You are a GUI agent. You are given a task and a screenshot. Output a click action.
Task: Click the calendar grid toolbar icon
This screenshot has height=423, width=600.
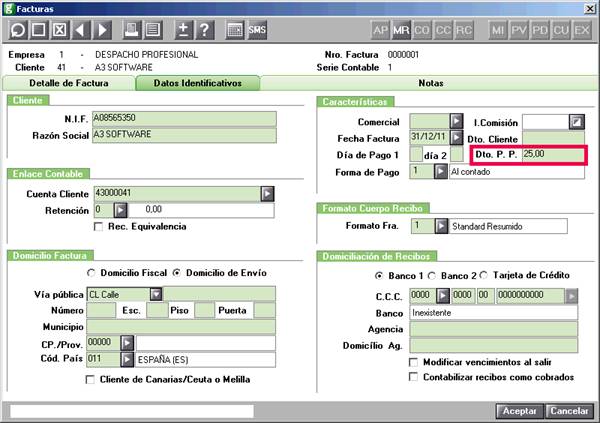pos(235,29)
